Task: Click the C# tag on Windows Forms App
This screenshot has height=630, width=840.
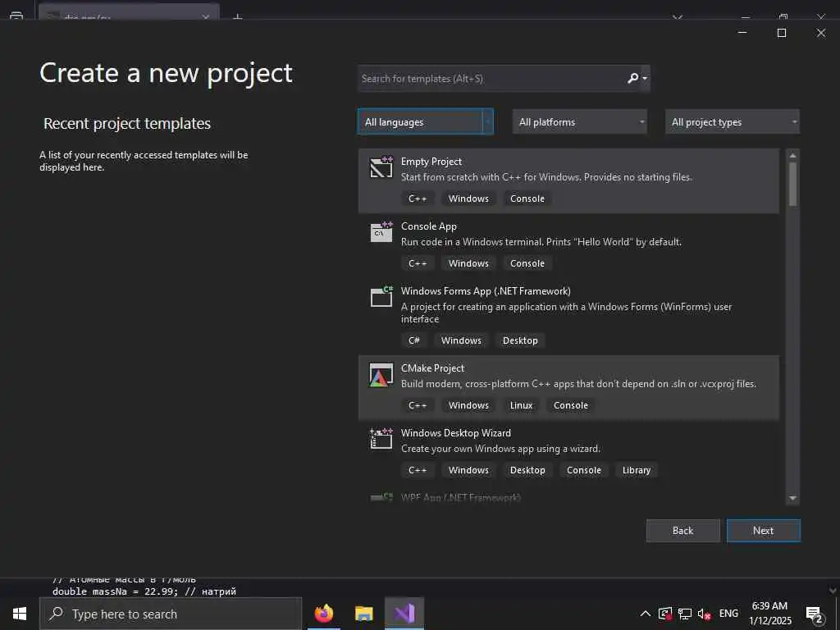Action: tap(414, 340)
